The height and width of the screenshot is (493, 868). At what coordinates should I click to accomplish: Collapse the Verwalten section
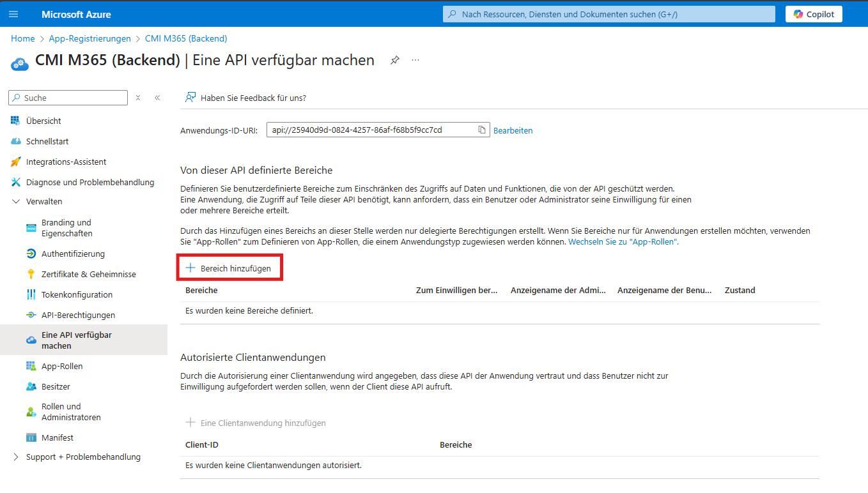tap(16, 201)
